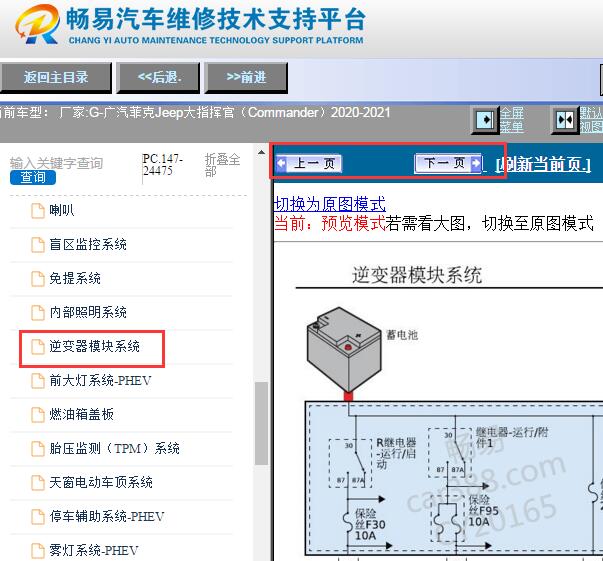Click the sidebar scrollbar up arrow
Screen dimensions: 603x561
(262, 153)
